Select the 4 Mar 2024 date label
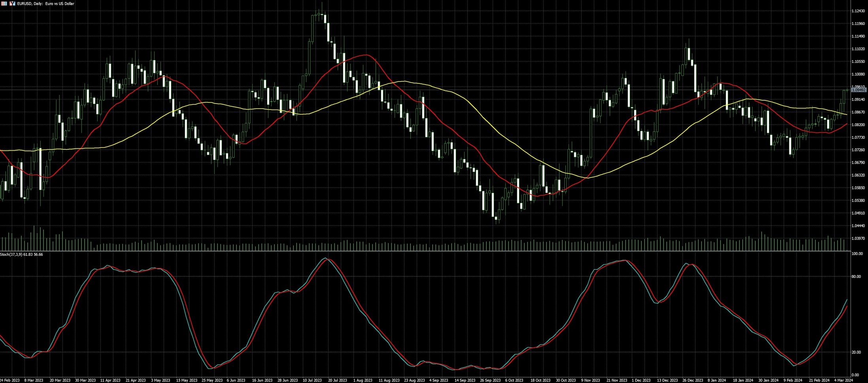Screen dimensions: 868x383 click(x=843, y=380)
